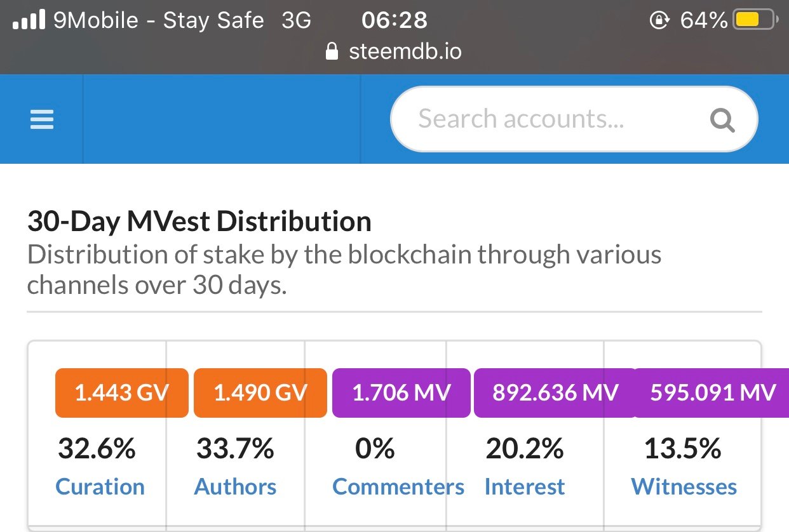Click the purple 595.091 MV label

[x=711, y=393]
